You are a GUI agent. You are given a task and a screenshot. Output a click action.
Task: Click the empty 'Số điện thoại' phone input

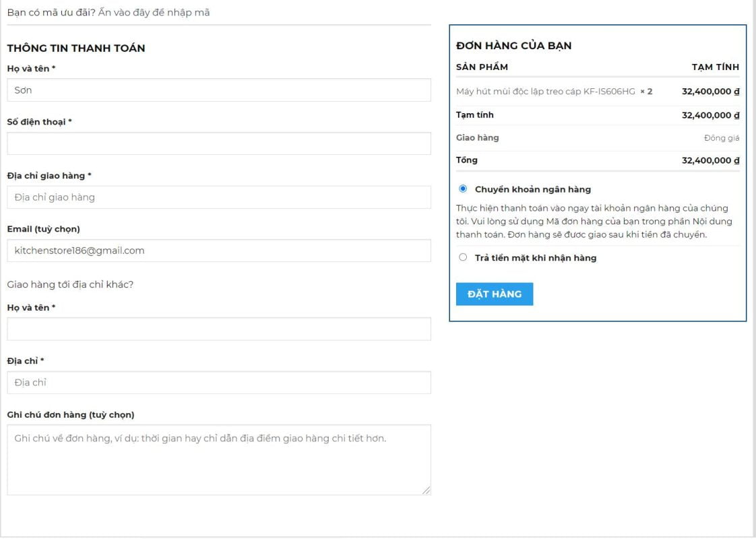coord(219,144)
